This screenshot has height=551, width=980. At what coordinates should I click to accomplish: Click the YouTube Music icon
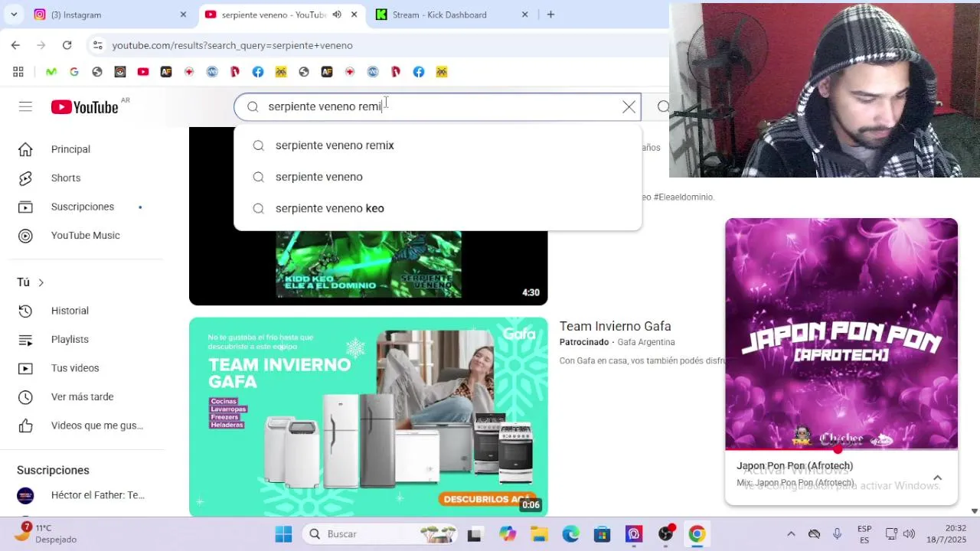tap(25, 235)
